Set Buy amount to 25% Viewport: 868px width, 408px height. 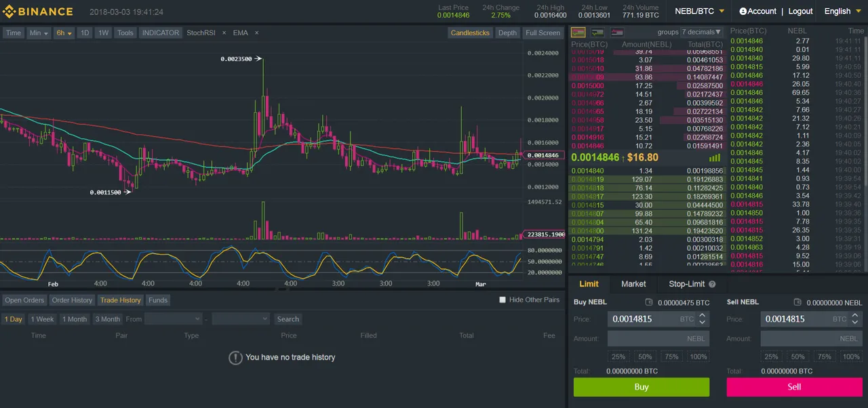(x=618, y=356)
